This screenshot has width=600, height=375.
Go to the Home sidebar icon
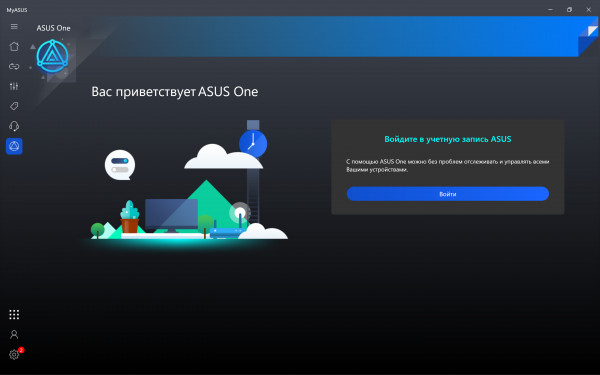[x=14, y=46]
